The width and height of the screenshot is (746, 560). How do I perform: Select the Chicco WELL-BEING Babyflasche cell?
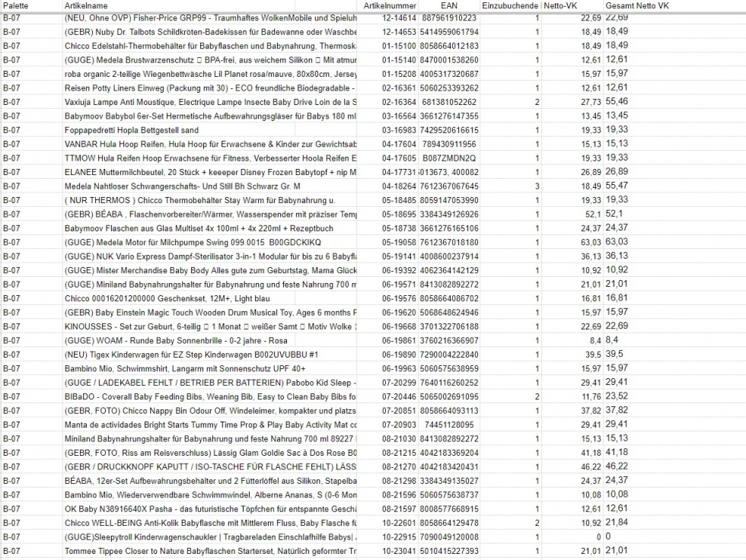coord(209,523)
